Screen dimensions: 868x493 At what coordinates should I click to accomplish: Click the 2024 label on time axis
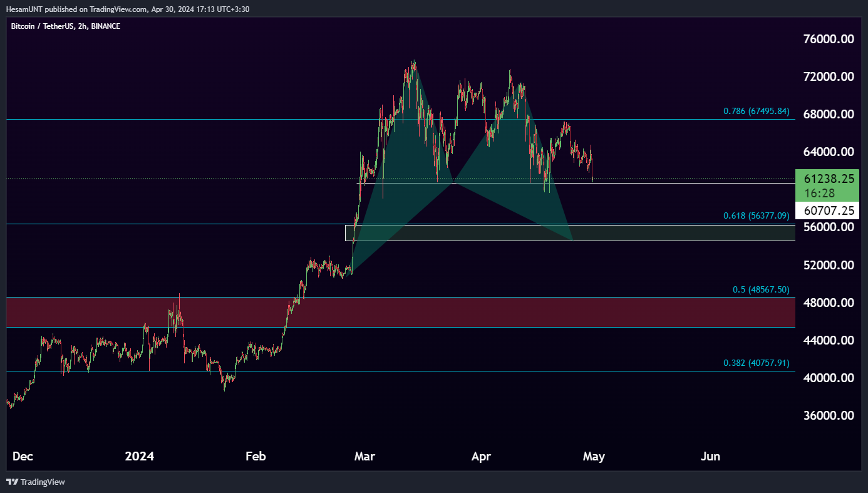tap(139, 457)
